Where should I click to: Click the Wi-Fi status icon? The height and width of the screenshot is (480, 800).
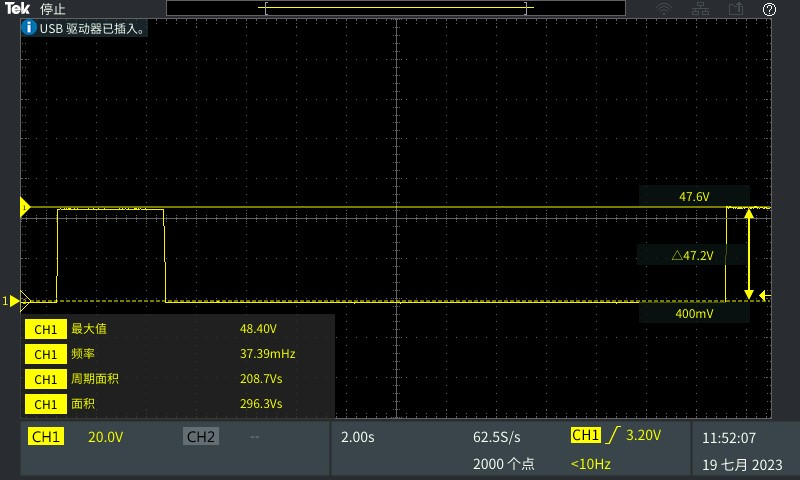(x=663, y=9)
